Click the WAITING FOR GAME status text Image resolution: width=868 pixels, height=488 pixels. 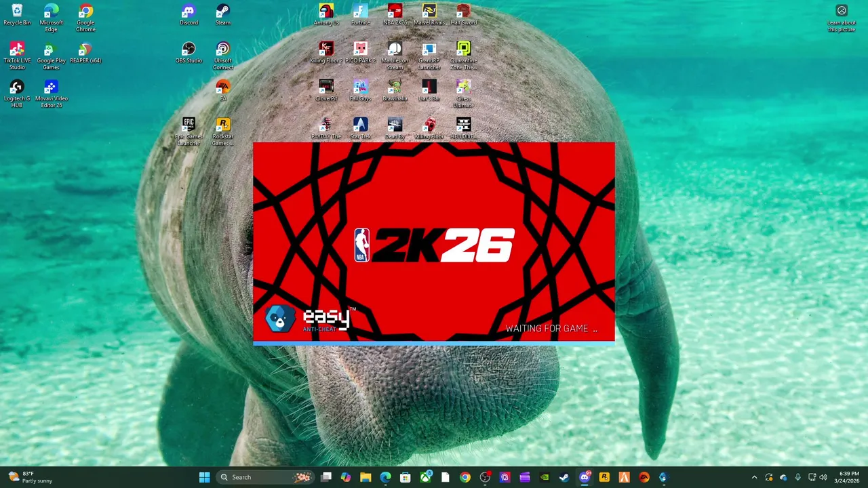coord(551,329)
